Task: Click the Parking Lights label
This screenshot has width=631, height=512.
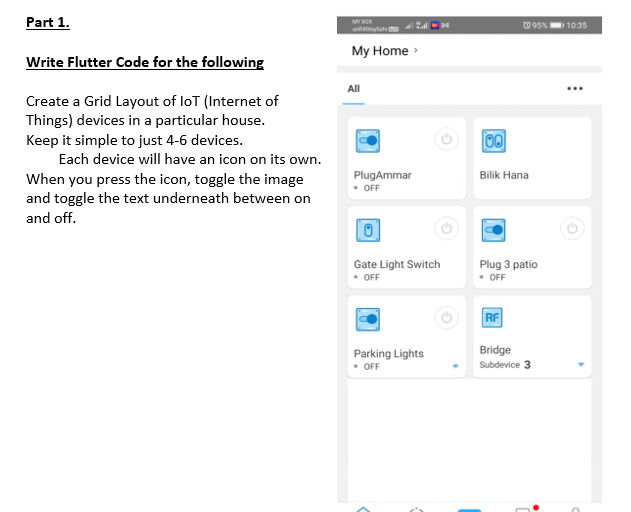Action: pyautogui.click(x=388, y=353)
